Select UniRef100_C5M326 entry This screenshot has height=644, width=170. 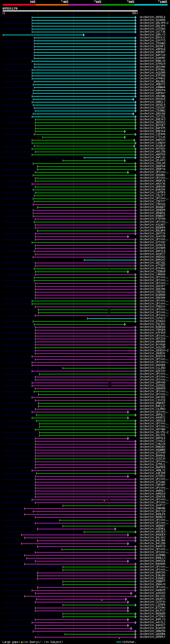pos(152,204)
